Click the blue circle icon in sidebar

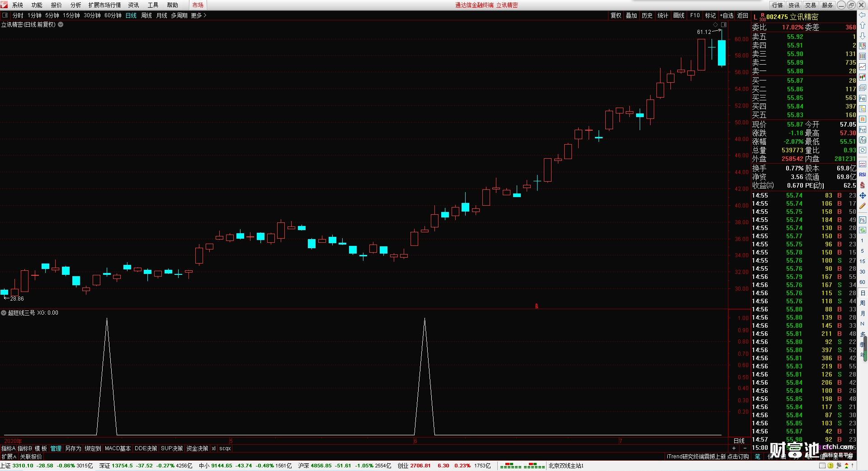coord(863,151)
